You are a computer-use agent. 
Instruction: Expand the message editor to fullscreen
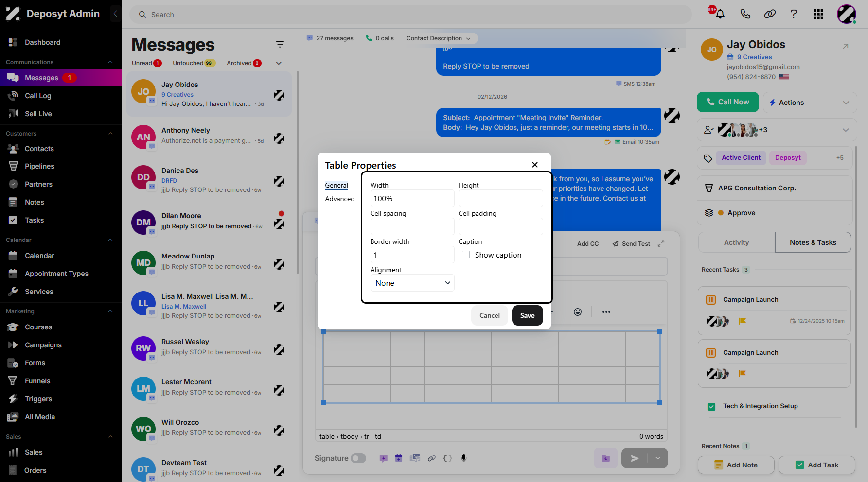[x=661, y=243]
